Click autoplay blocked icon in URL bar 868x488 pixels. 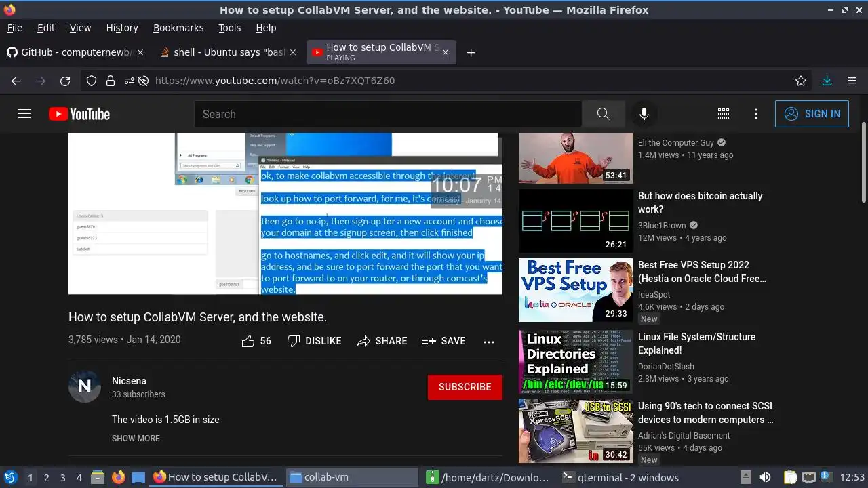(x=143, y=81)
